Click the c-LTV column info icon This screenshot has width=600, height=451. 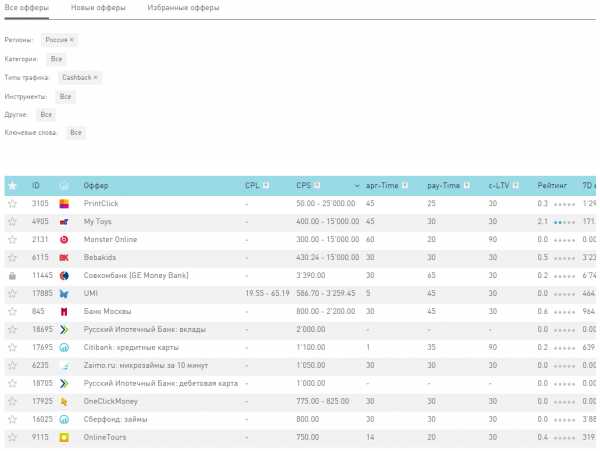[x=515, y=186]
